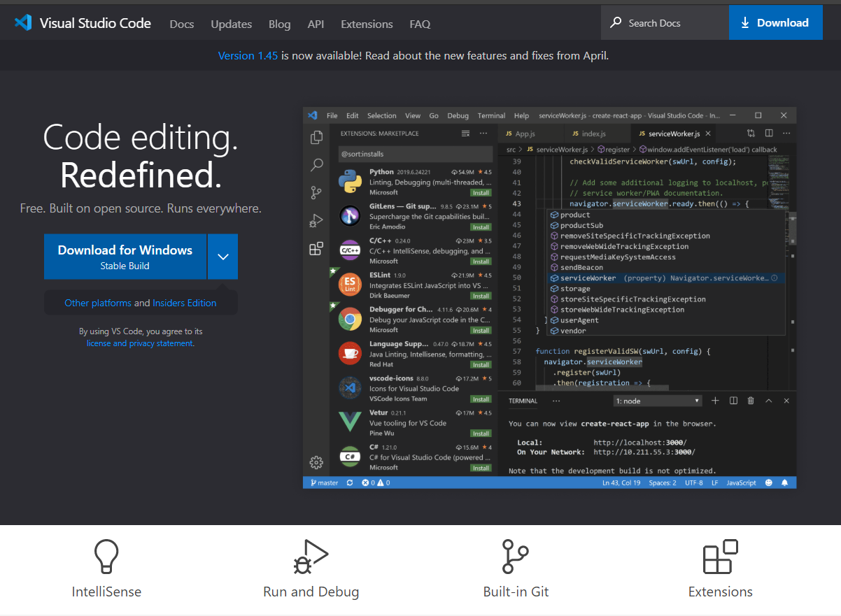Image resolution: width=841 pixels, height=616 pixels.
Task: Click the C# extension icon
Action: point(350,457)
